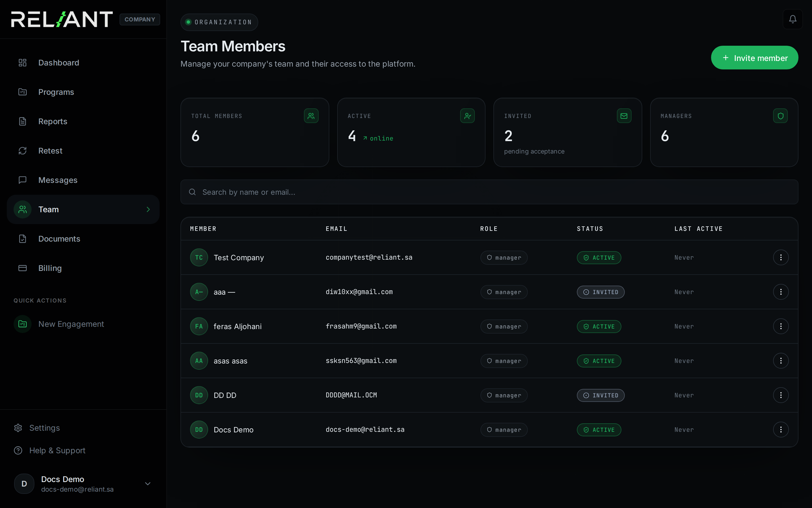Navigate to Retest

[x=83, y=151]
